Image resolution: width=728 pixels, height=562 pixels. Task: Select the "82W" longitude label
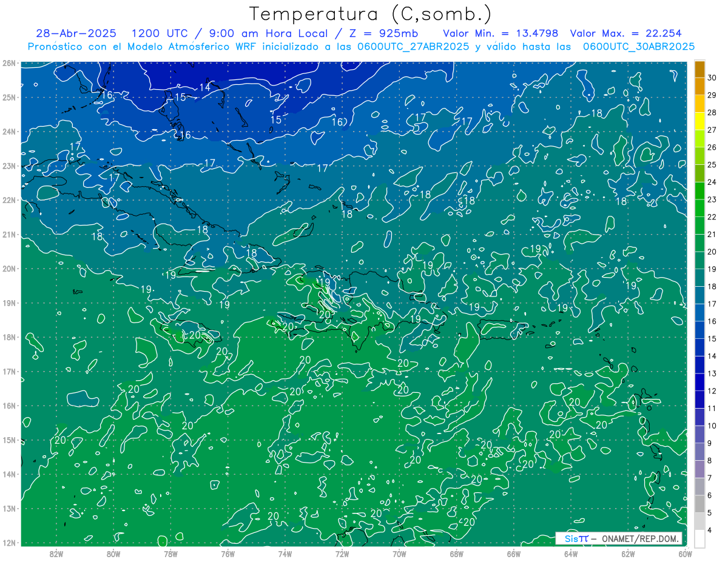[56, 553]
